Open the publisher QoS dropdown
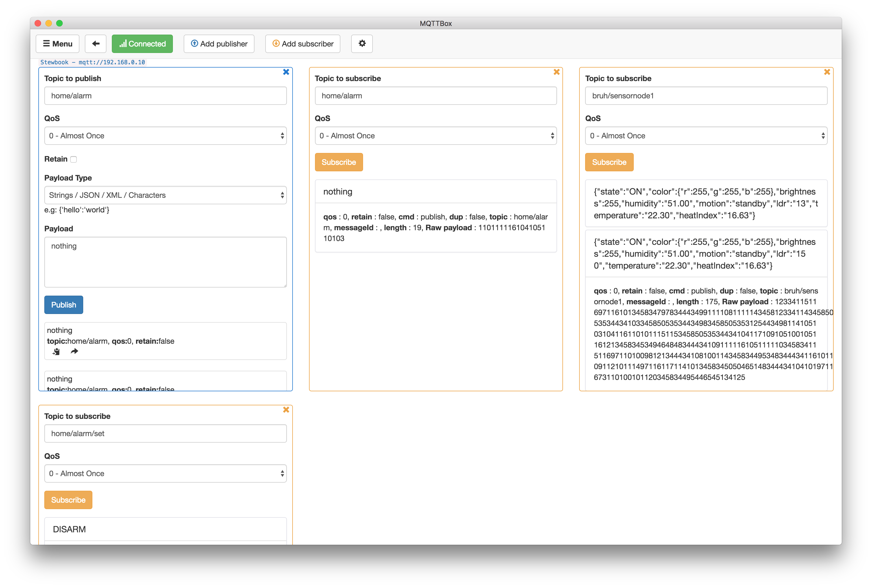This screenshot has height=588, width=872. pyautogui.click(x=165, y=136)
